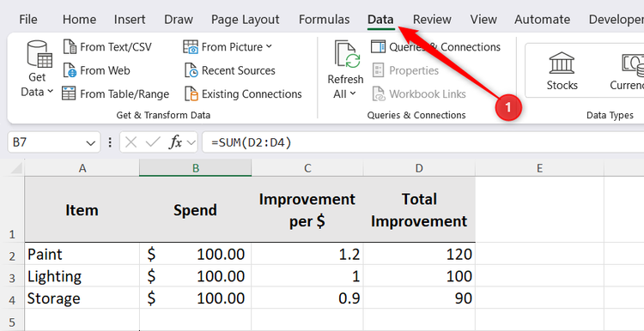This screenshot has height=331, width=644.
Task: Select the Data tab
Action: point(380,19)
